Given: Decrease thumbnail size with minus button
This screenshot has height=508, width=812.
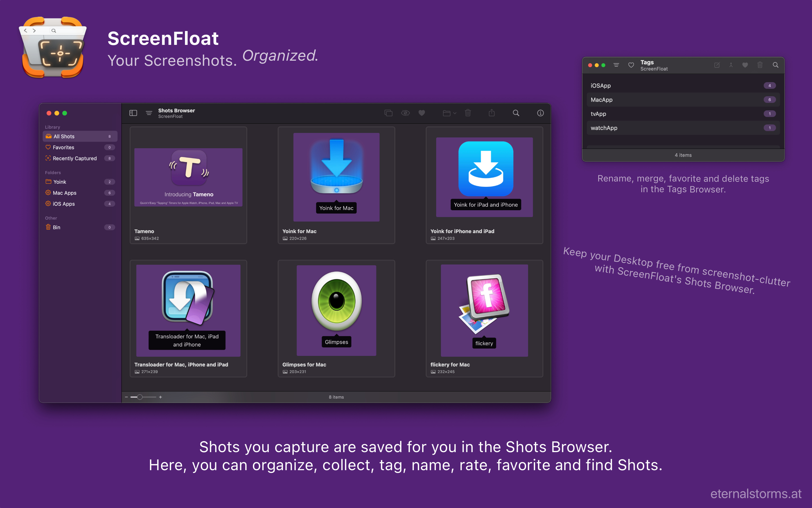Looking at the screenshot, I should pos(126,397).
